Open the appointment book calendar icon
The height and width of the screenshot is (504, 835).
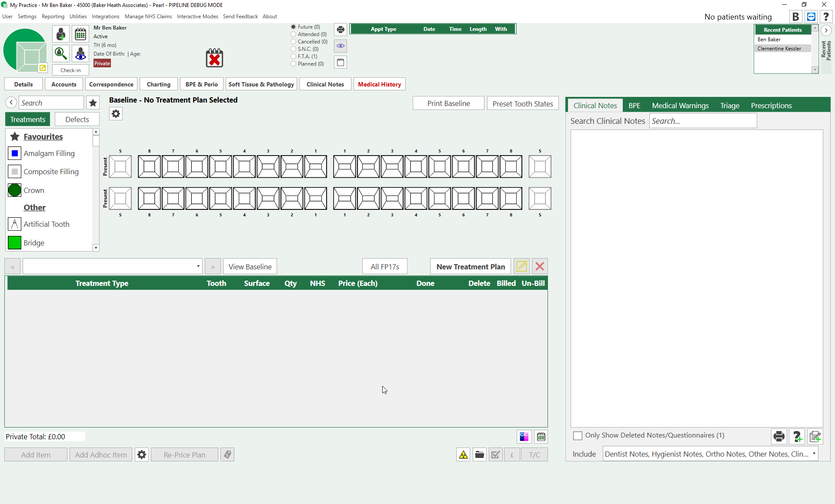tap(80, 34)
